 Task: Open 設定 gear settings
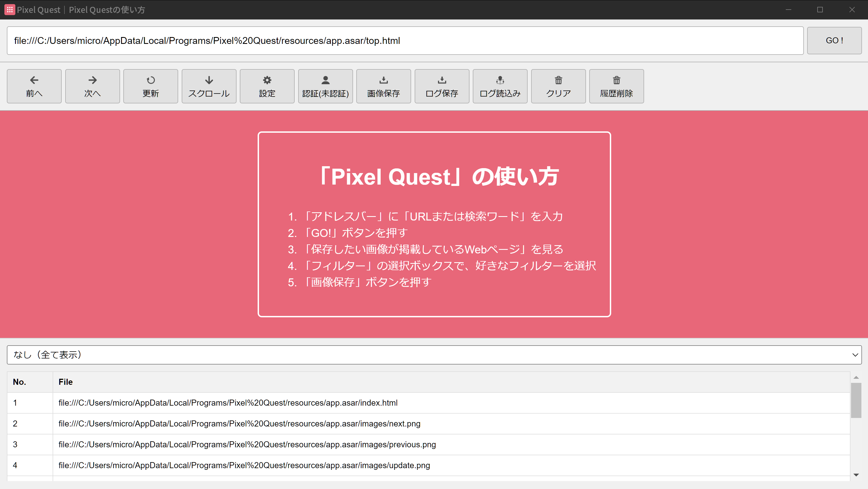coord(267,86)
